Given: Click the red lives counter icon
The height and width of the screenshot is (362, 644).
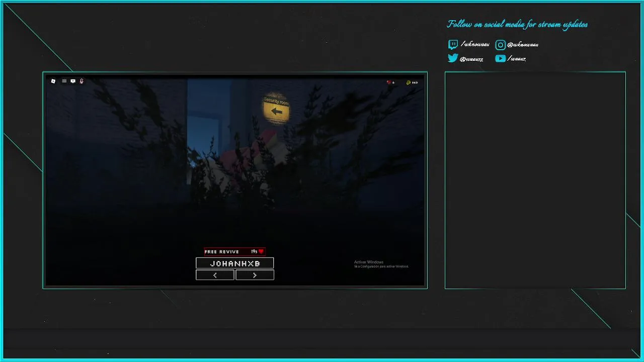Looking at the screenshot, I should click(389, 82).
